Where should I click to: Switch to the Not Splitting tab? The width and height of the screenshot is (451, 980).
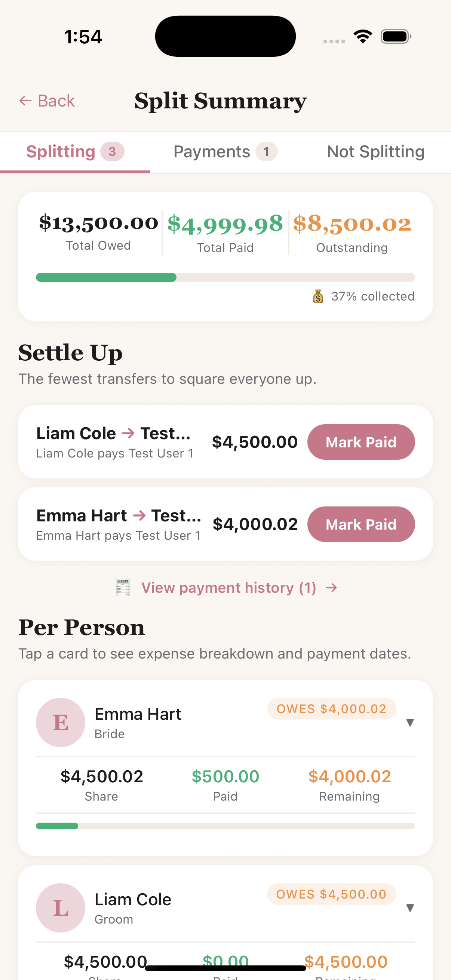375,152
